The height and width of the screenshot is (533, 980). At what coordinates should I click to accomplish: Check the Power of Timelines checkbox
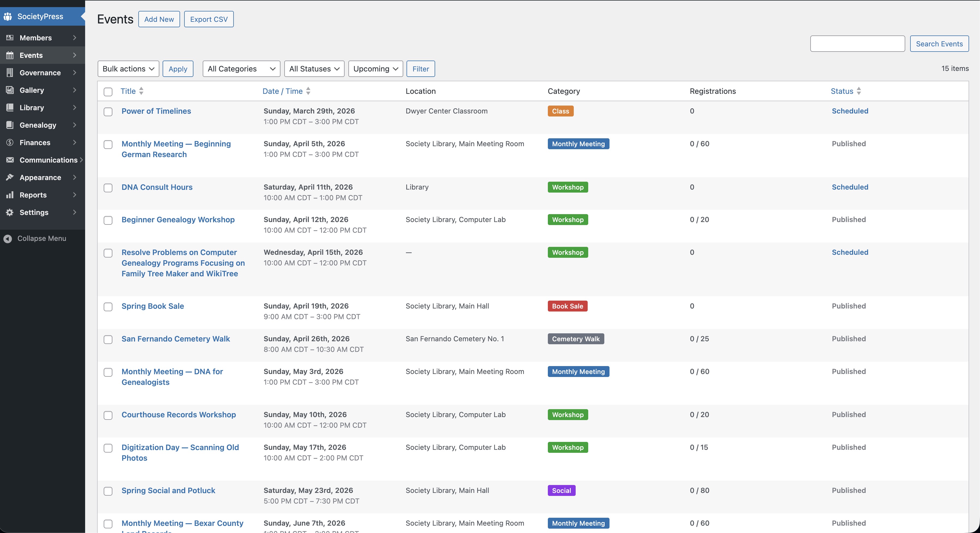point(108,112)
